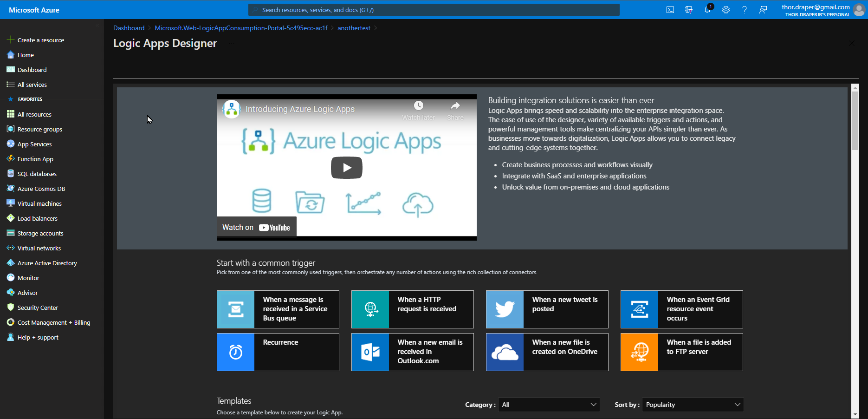Open the Help question mark icon
Viewport: 868px width, 419px height.
pos(745,10)
